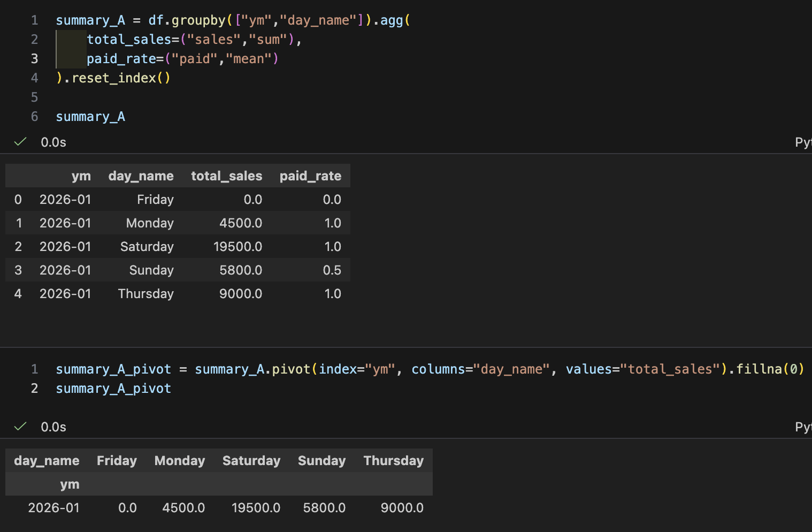Click the 'day_name' header in pivot table
This screenshot has height=532, width=812.
(47, 461)
